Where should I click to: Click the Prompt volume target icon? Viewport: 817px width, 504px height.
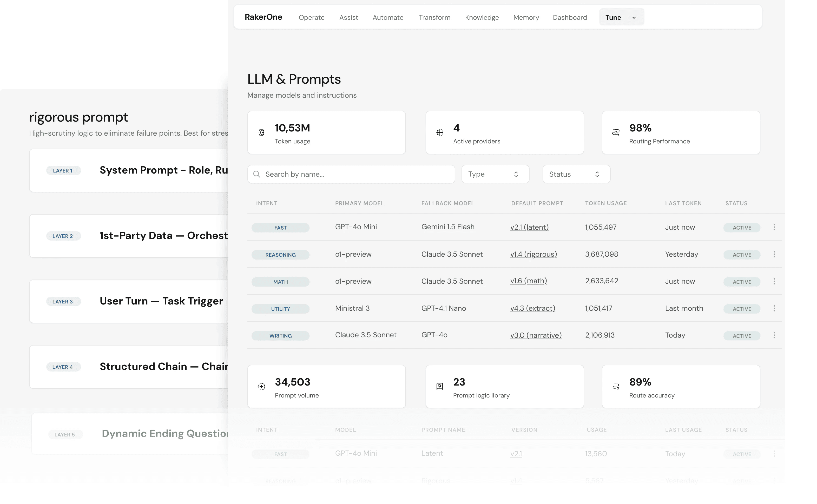(x=262, y=386)
